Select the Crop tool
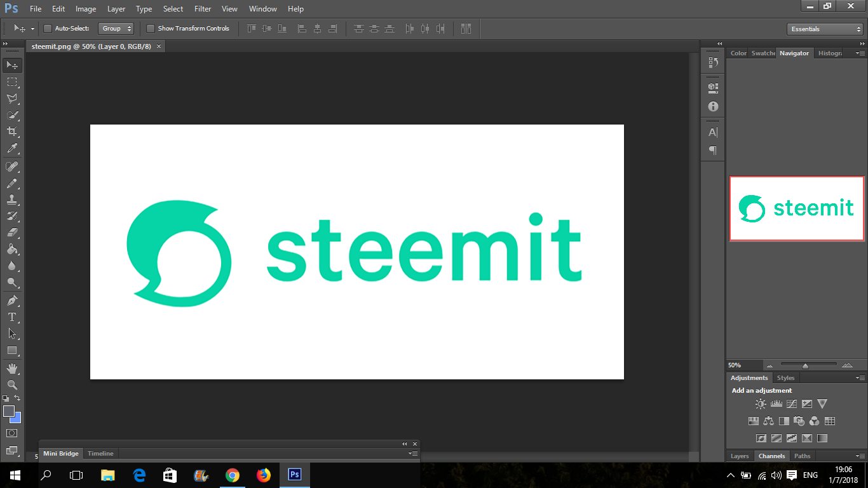Viewport: 868px width, 488px height. [12, 132]
